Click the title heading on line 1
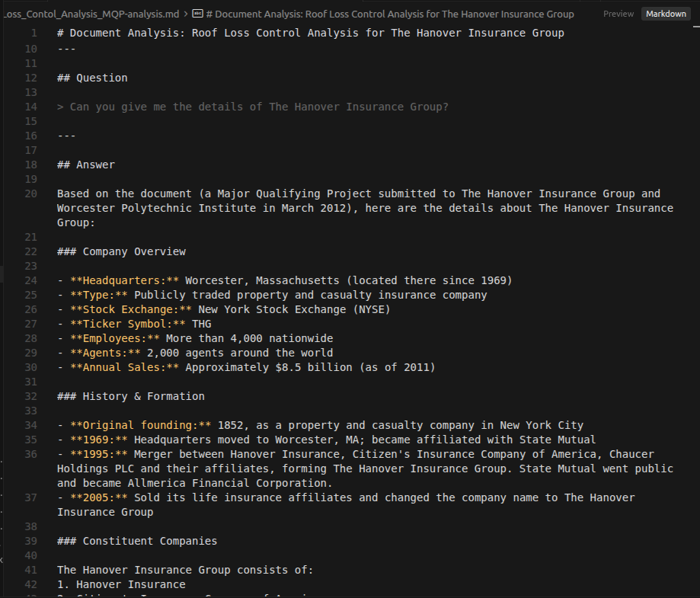Viewport: 700px width, 598px height. pos(311,33)
